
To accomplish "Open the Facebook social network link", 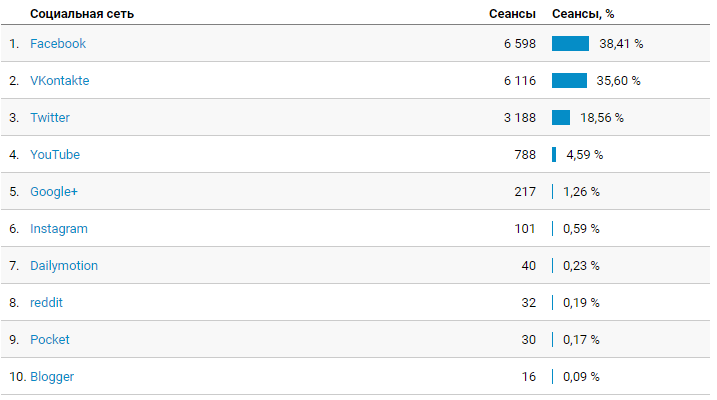I will 58,43.
